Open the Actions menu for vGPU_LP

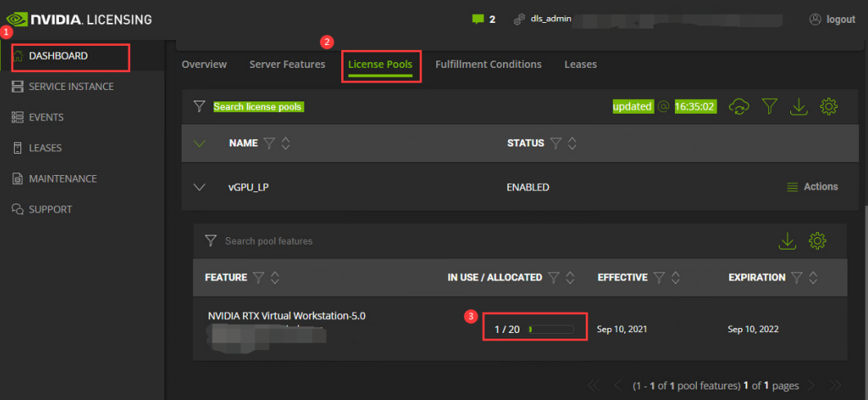812,187
